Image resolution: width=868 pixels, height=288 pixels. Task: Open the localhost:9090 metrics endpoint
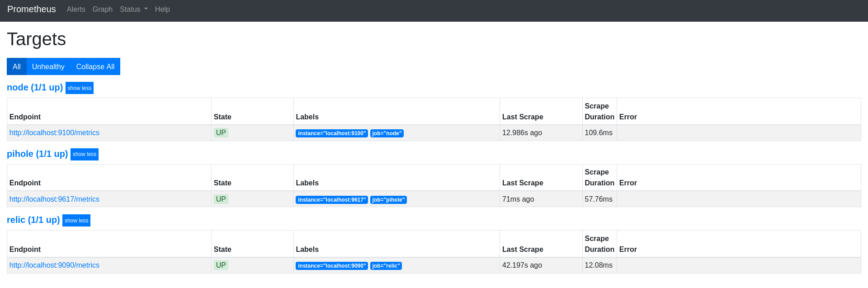[54, 265]
